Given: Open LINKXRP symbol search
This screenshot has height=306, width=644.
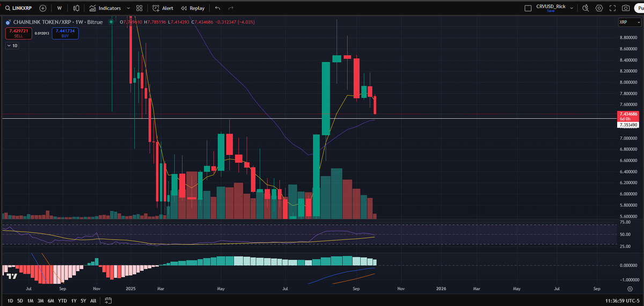Looking at the screenshot, I should click(17, 8).
